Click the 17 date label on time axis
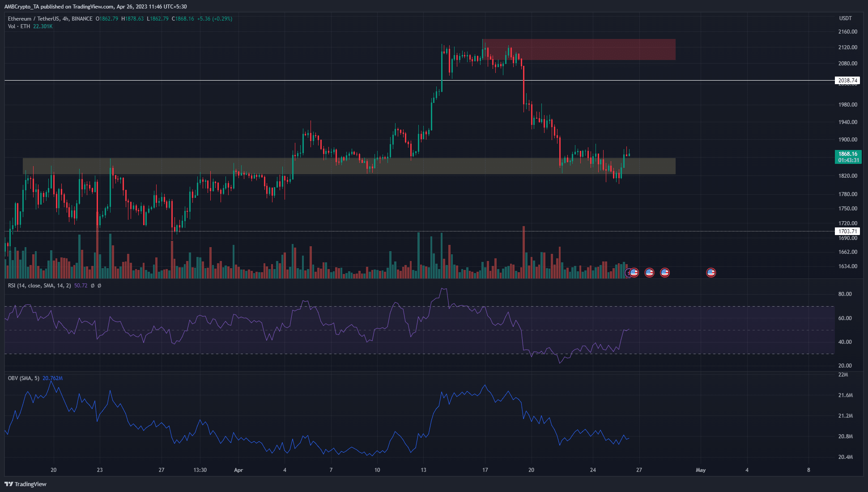Viewport: 868px width, 492px height. pos(485,470)
